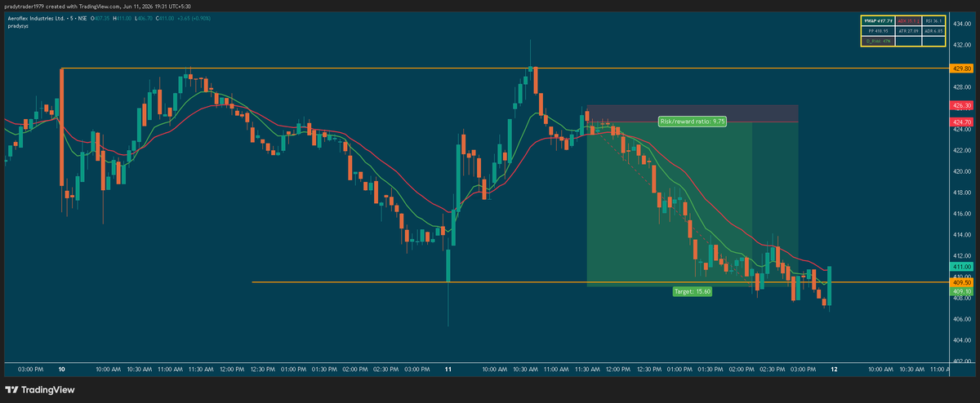Click the red 426.30 stop price label

961,106
